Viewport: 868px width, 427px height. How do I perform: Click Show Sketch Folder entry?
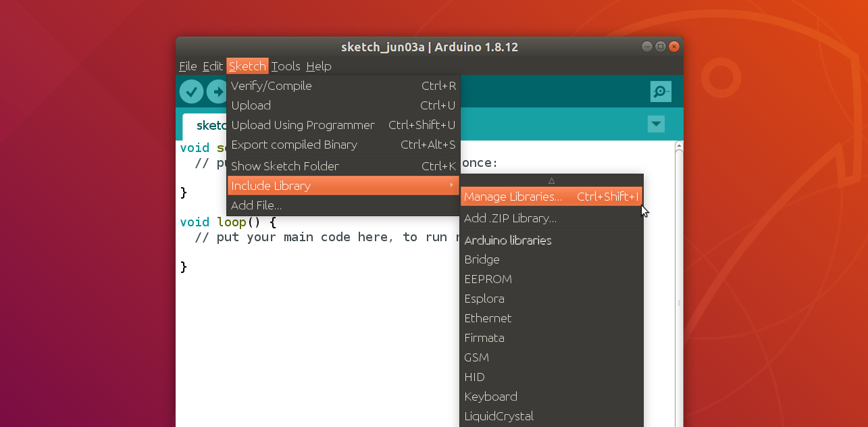tap(343, 166)
